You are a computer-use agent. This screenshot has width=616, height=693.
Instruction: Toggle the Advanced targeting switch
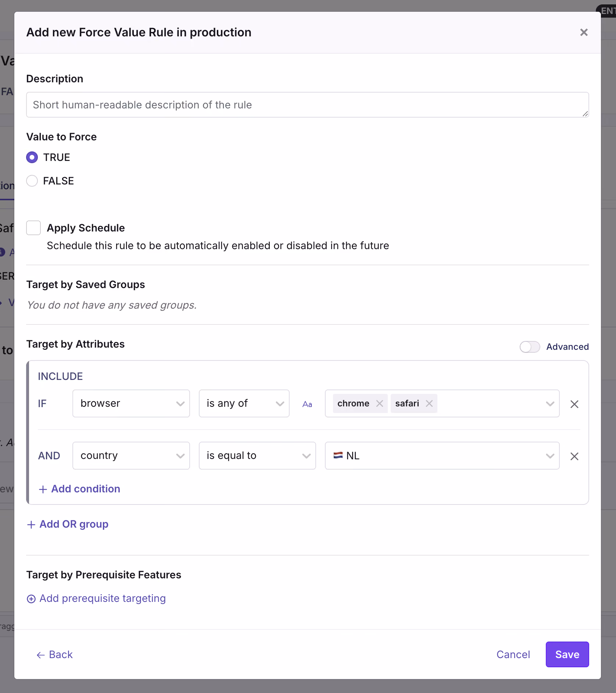point(530,346)
